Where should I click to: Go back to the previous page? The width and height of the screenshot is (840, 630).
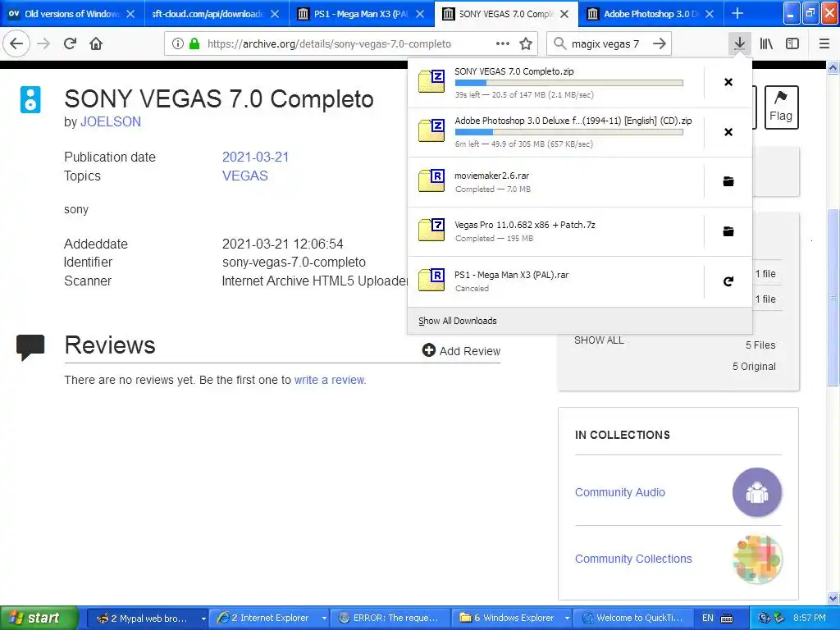point(16,43)
